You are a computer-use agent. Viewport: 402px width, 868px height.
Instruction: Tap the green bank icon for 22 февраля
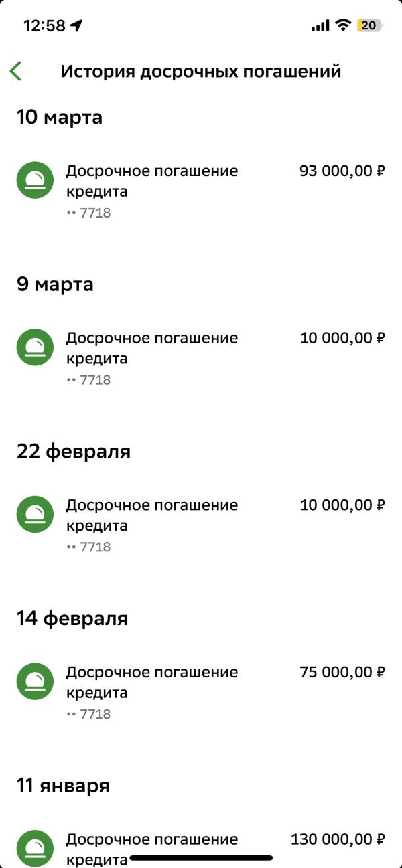[x=35, y=514]
